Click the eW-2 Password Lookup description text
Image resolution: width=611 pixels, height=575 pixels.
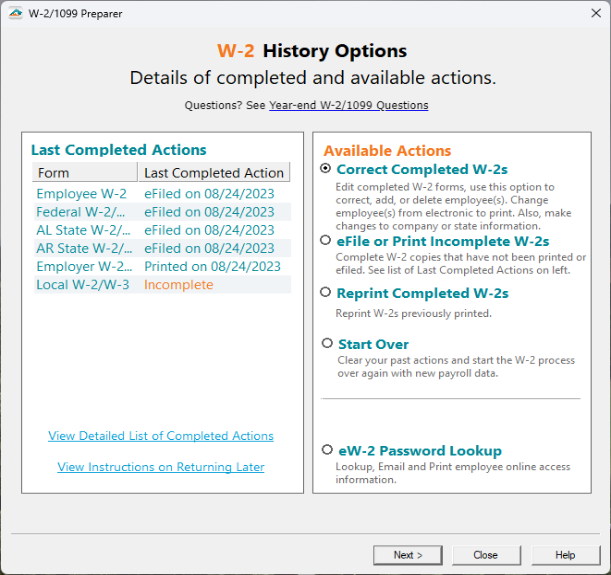tap(453, 473)
